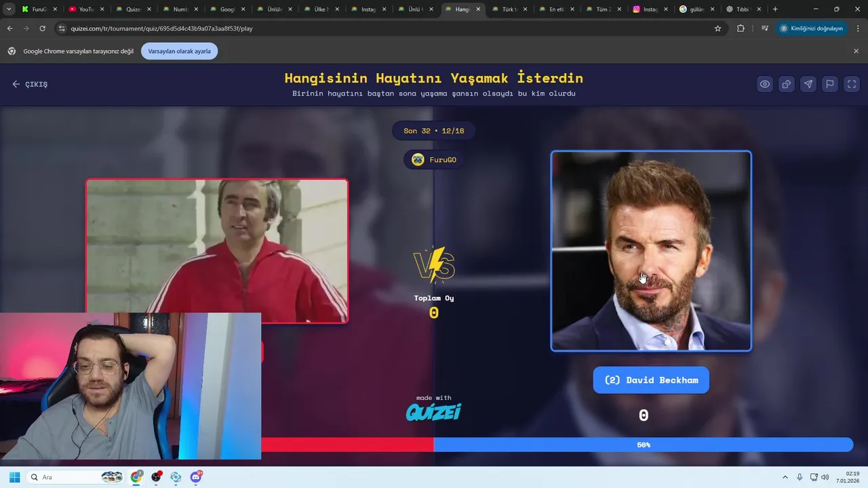Click the paper-plane share icon

click(808, 84)
